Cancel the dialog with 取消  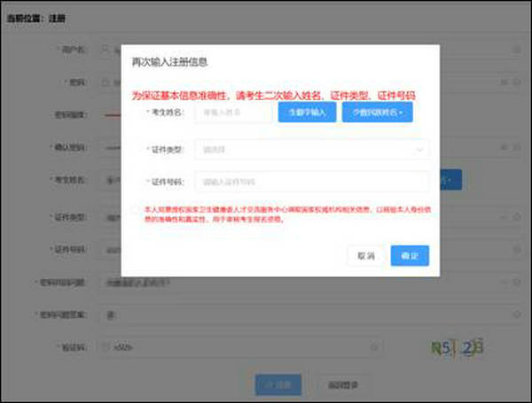click(x=365, y=255)
